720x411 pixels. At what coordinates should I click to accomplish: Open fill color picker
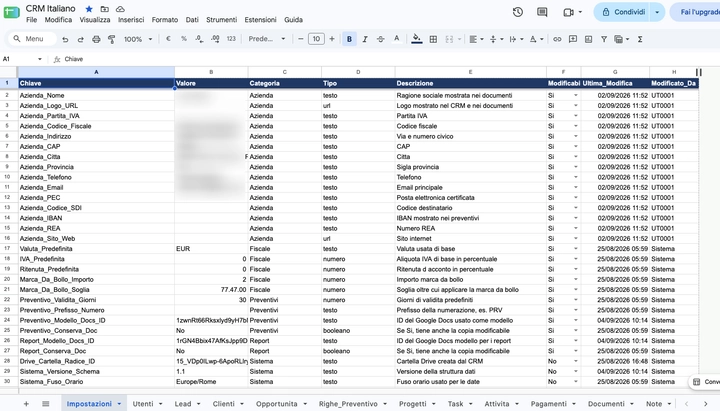pos(416,39)
